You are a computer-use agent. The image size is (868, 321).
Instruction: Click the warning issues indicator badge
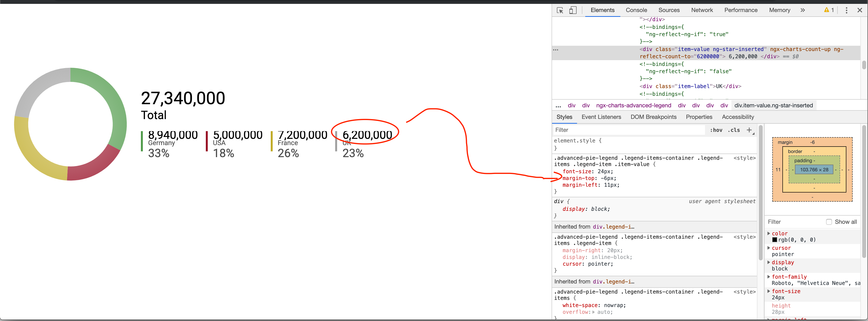coord(829,10)
